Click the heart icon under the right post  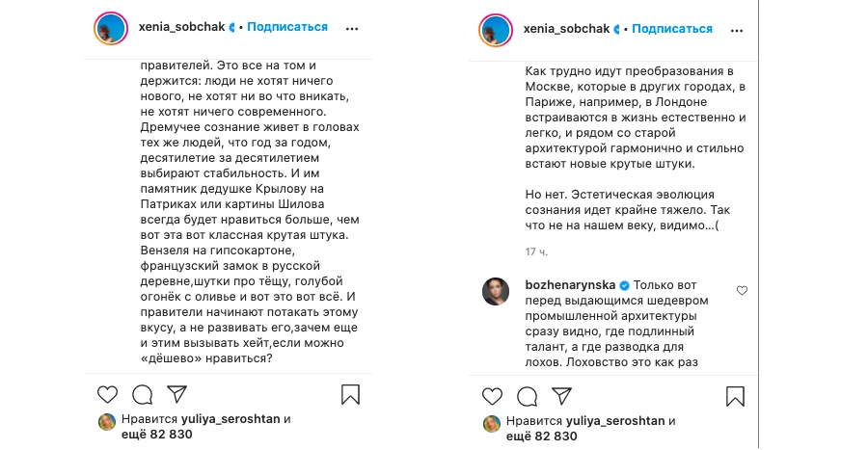coord(493,394)
